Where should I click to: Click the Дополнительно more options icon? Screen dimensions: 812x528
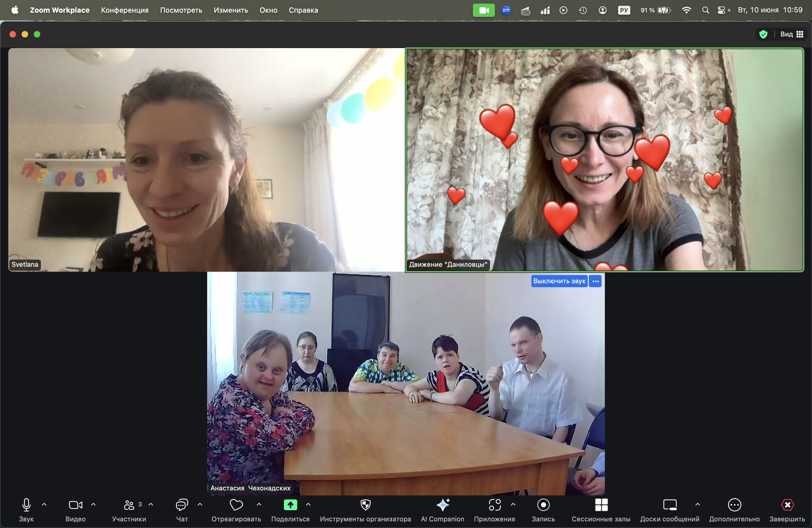[734, 505]
